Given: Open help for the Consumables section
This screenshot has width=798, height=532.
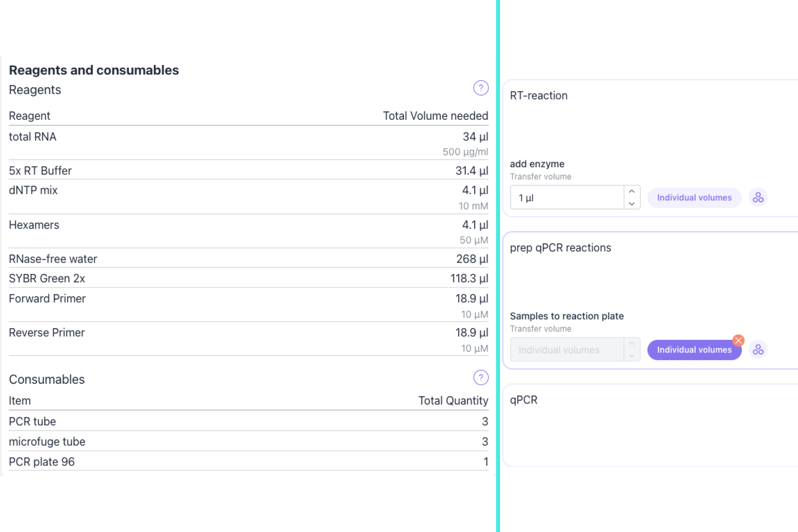Looking at the screenshot, I should [480, 377].
